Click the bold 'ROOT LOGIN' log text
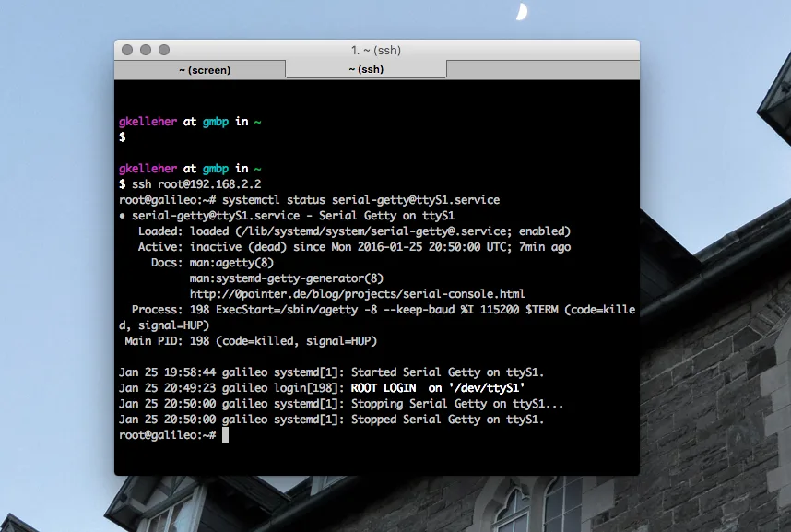Screen dimensions: 791x532 (383, 388)
